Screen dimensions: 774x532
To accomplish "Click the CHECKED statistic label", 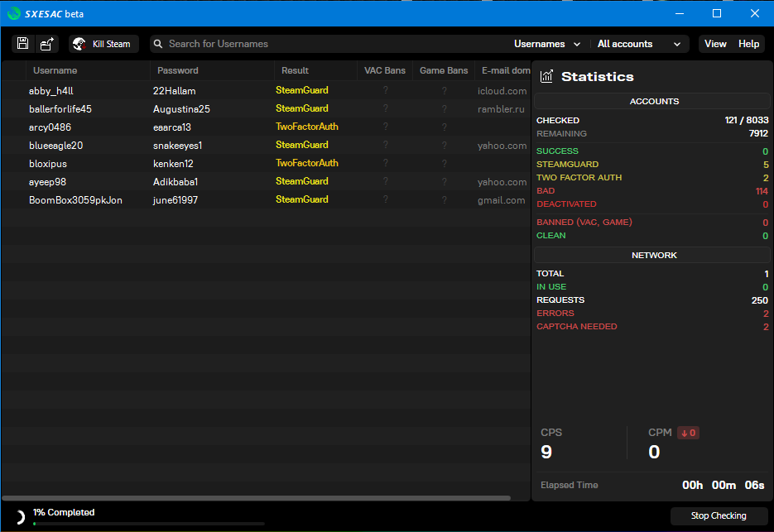I will click(558, 121).
